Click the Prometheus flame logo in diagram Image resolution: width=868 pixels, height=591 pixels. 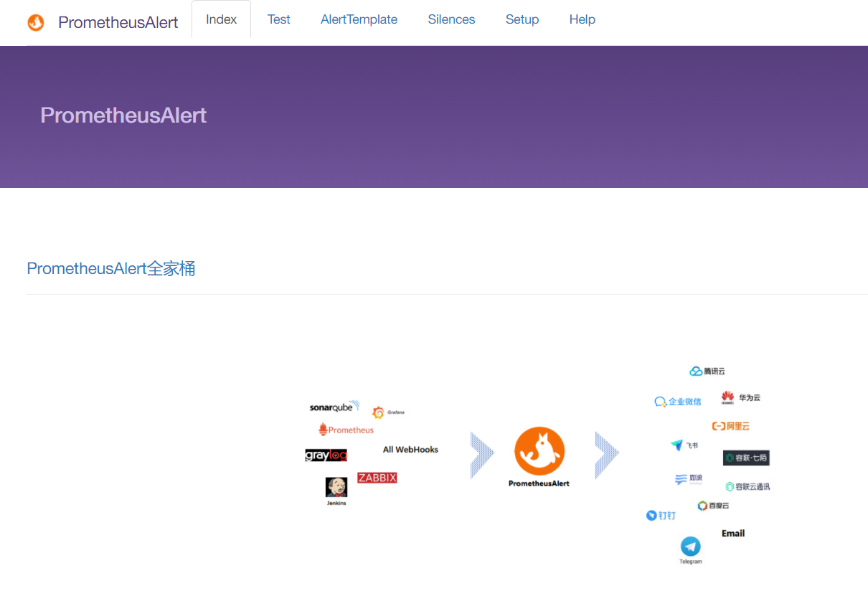(346, 430)
